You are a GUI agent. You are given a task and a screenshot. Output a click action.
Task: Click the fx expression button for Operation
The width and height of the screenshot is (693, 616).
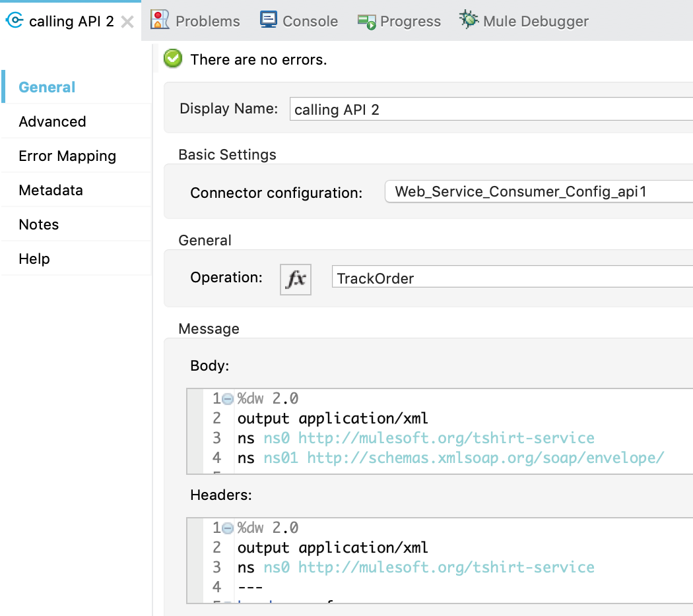pyautogui.click(x=295, y=279)
